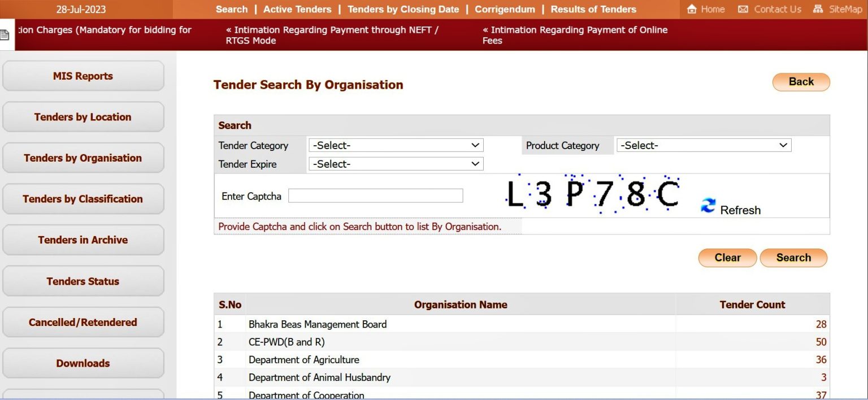
Task: Click the document icon beside news ticker
Action: click(5, 35)
